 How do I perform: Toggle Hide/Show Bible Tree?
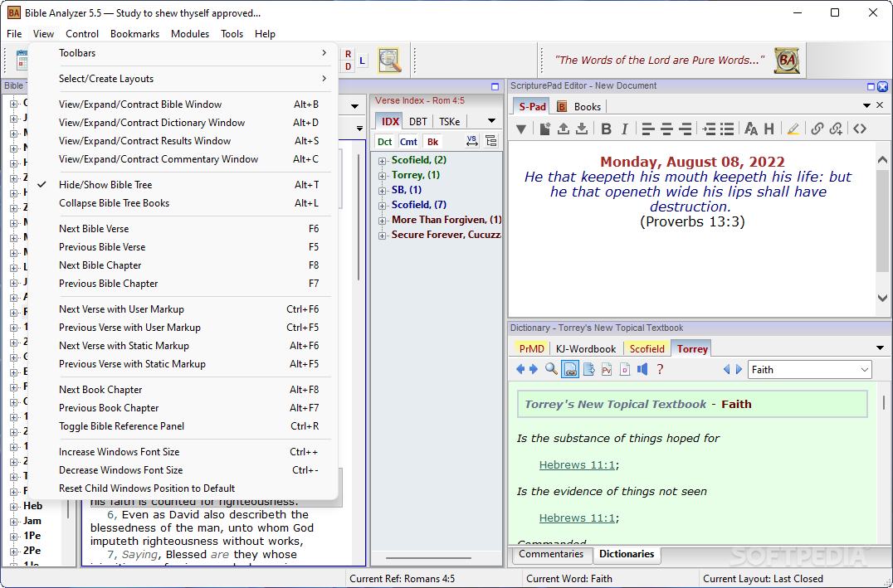[x=183, y=184]
